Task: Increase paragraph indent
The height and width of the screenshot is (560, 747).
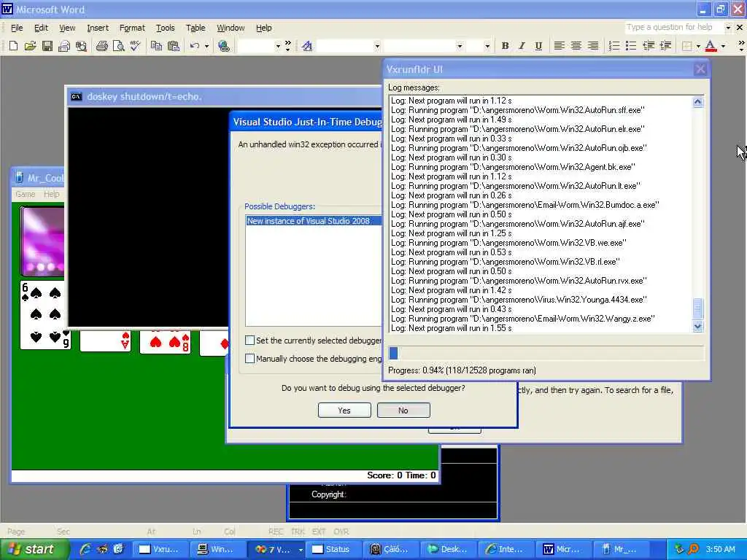Action: coord(665,46)
